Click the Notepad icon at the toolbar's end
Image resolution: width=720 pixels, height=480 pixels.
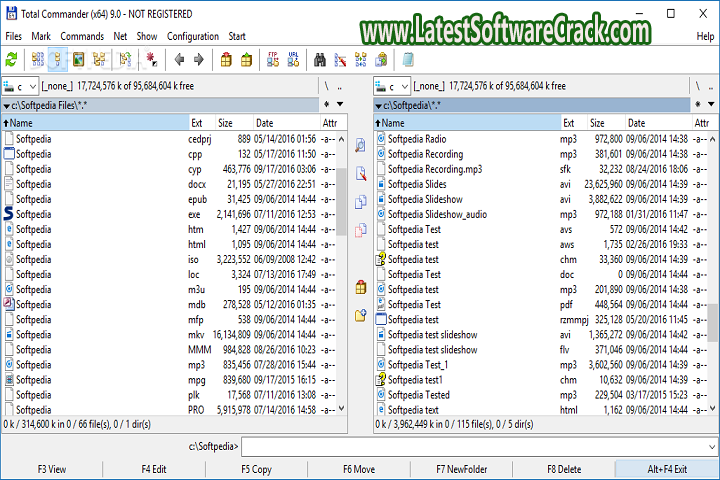pyautogui.click(x=408, y=59)
